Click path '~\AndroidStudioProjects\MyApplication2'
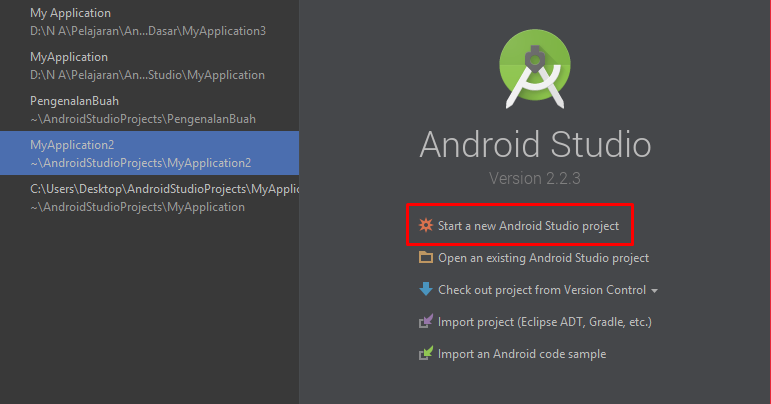 point(141,163)
